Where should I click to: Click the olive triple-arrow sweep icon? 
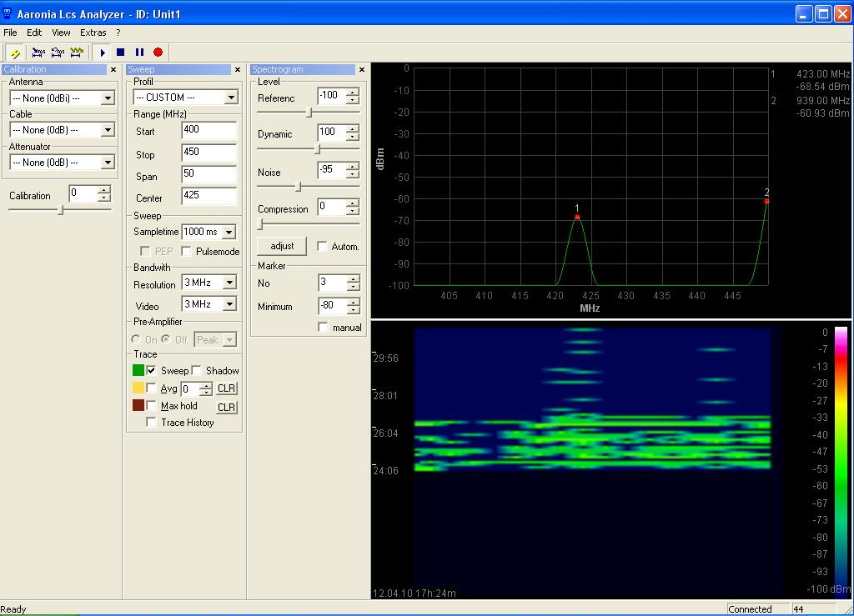point(77,53)
